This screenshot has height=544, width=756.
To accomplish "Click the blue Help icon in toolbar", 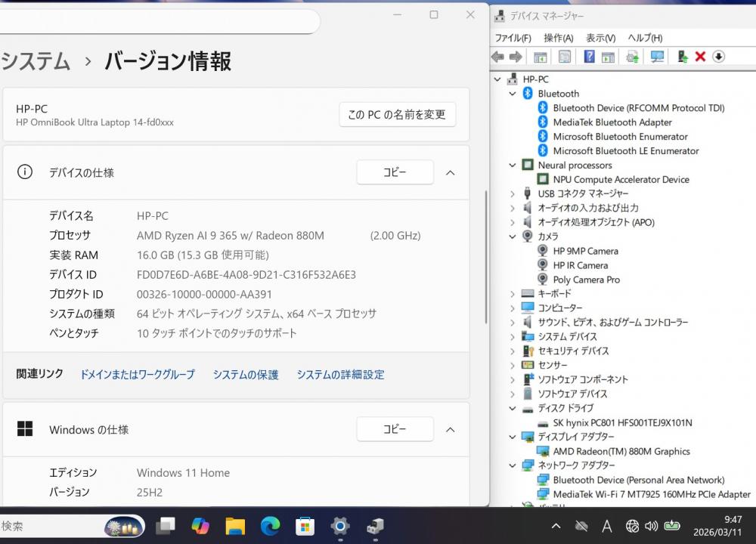I will pos(589,57).
